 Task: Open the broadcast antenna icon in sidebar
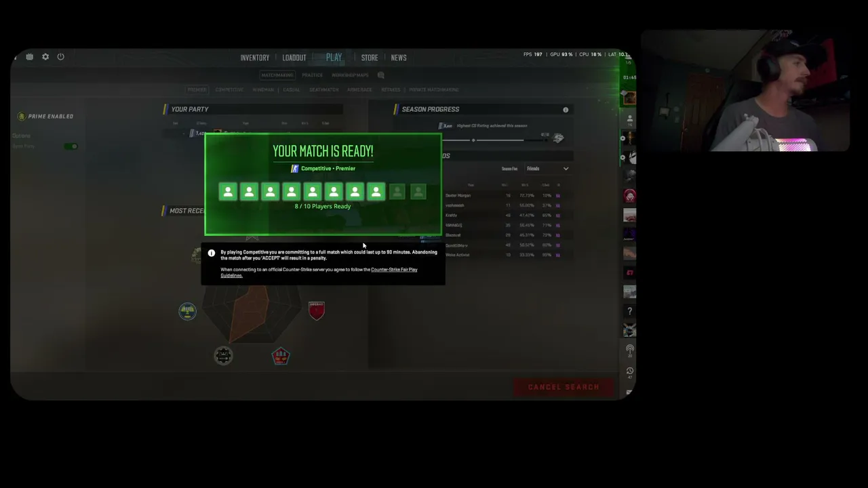tap(630, 350)
